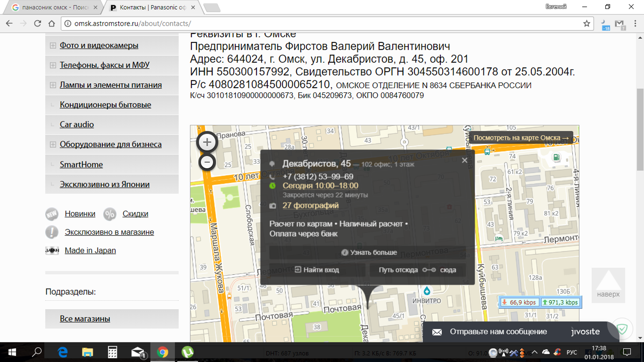The width and height of the screenshot is (644, 362).
Task: Open the Gmail extension icon
Action: pyautogui.click(x=620, y=24)
